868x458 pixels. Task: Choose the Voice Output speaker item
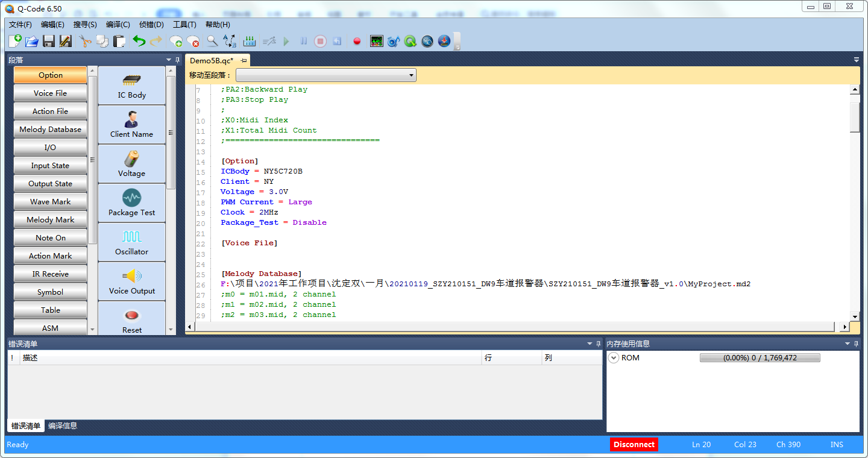tap(131, 281)
